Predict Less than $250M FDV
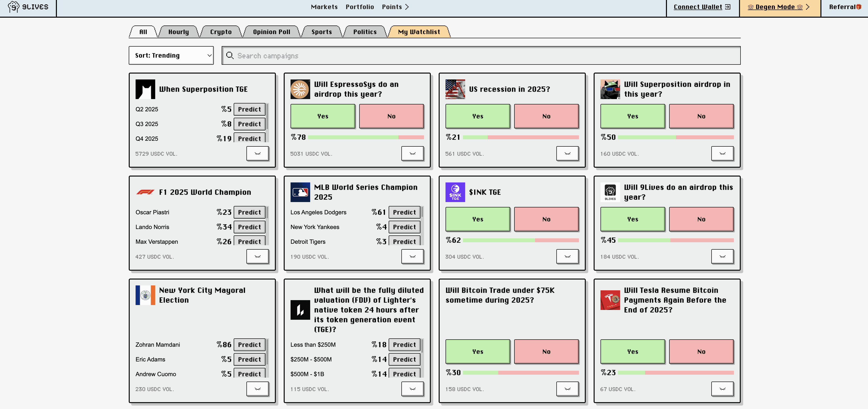The width and height of the screenshot is (868, 409). click(404, 345)
